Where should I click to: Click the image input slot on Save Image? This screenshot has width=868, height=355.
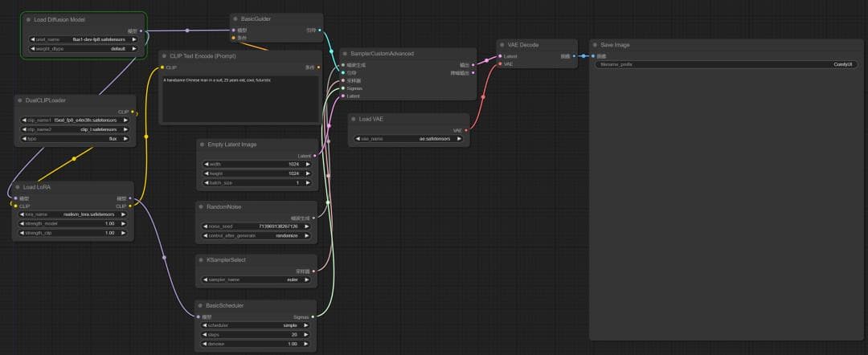point(593,56)
